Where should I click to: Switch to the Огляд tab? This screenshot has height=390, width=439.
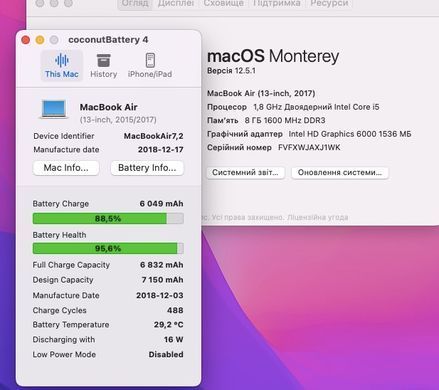[x=135, y=4]
